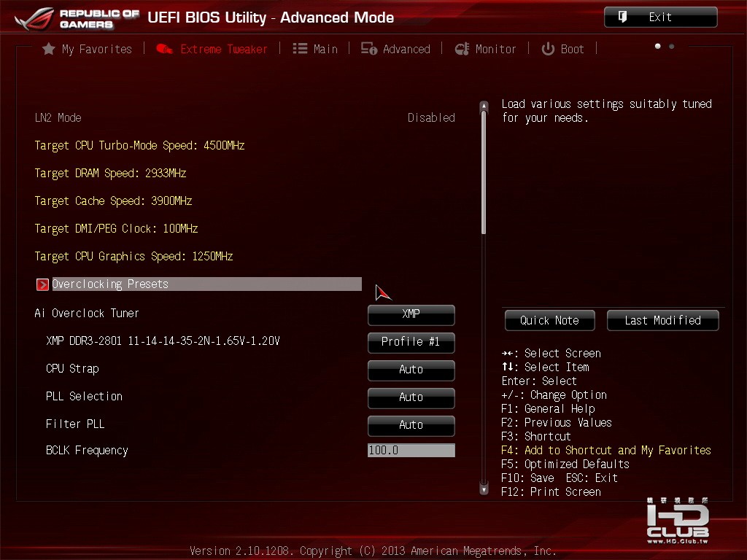Select the CPU Strap label

coord(72,369)
